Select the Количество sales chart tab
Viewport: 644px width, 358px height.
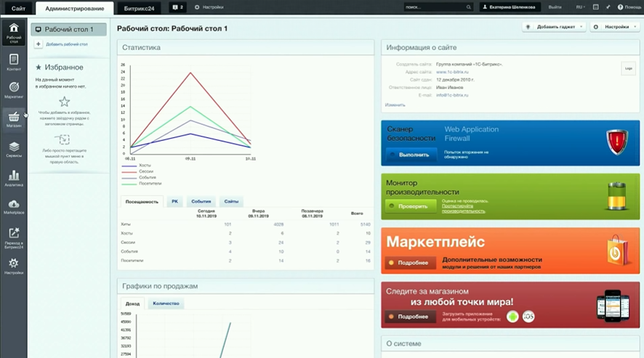point(166,304)
